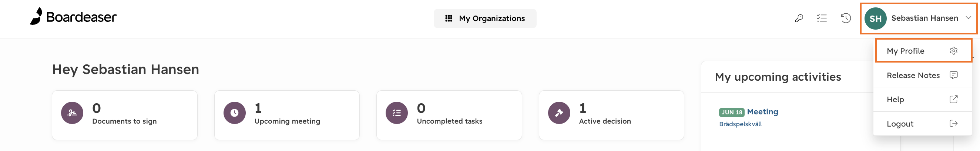Click the gear icon beside My Profile

coord(953,51)
